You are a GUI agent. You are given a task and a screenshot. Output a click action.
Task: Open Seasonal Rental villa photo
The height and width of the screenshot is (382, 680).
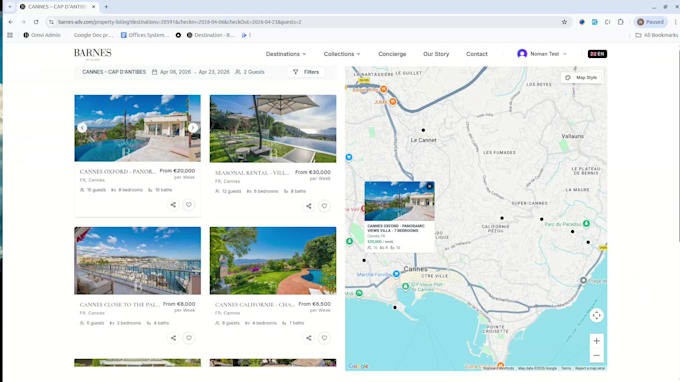pyautogui.click(x=273, y=129)
